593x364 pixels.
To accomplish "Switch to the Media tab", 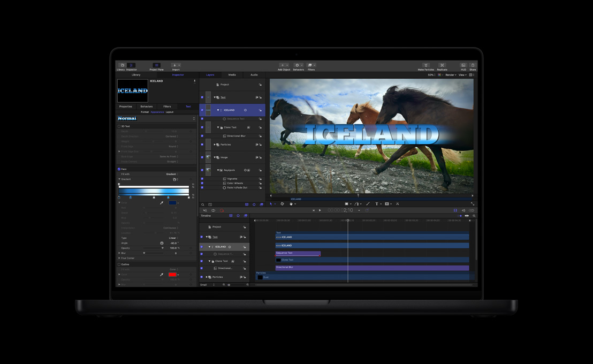I will coord(231,75).
